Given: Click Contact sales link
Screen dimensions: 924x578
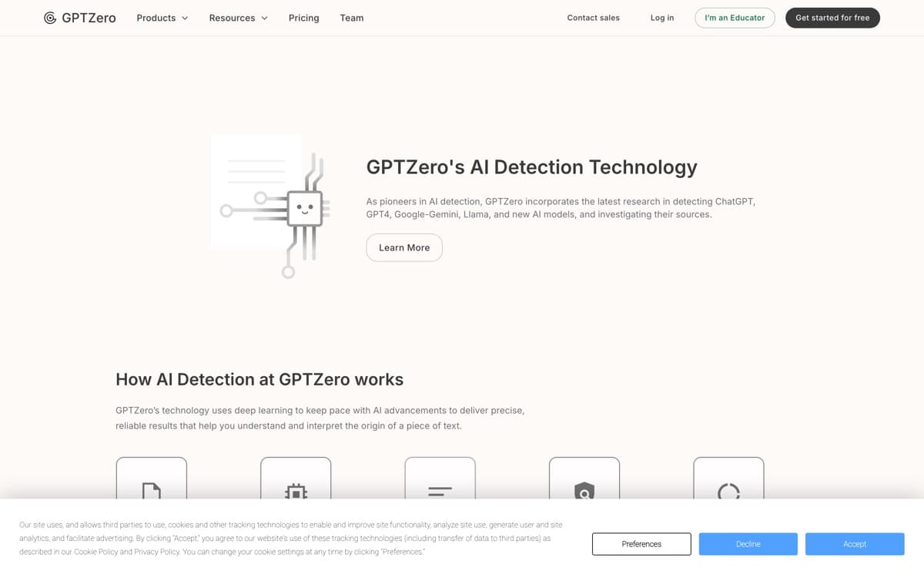Looking at the screenshot, I should click(593, 18).
